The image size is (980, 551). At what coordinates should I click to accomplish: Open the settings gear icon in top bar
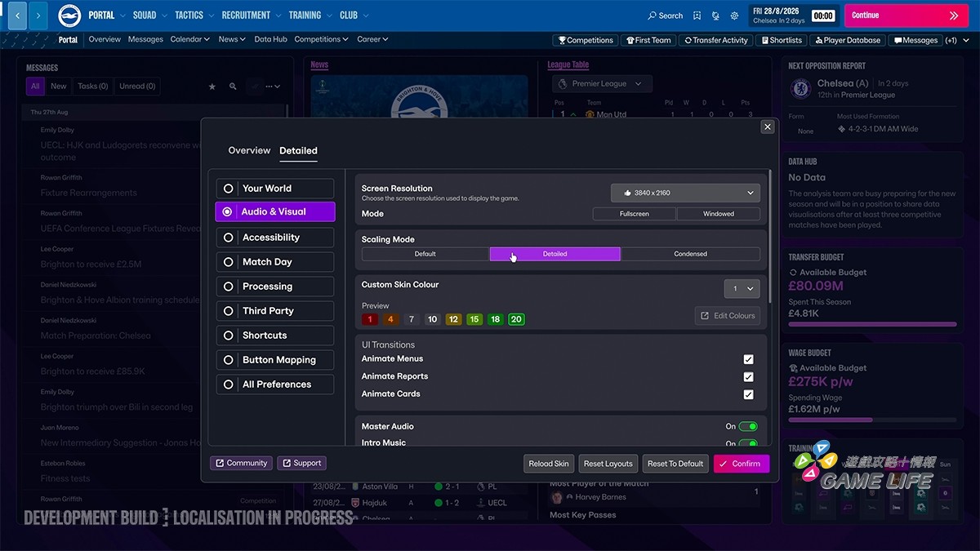tap(734, 16)
